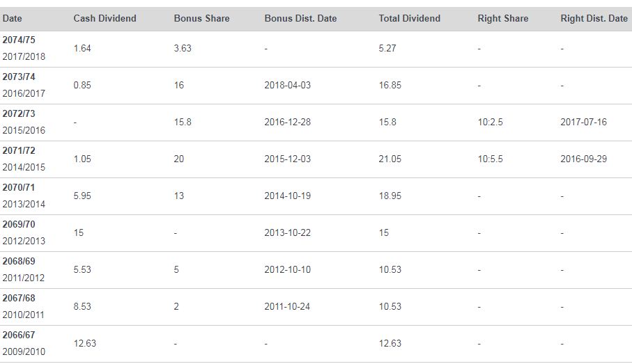Click the Right Dist. Date header
The width and height of the screenshot is (632, 364).
pos(594,19)
